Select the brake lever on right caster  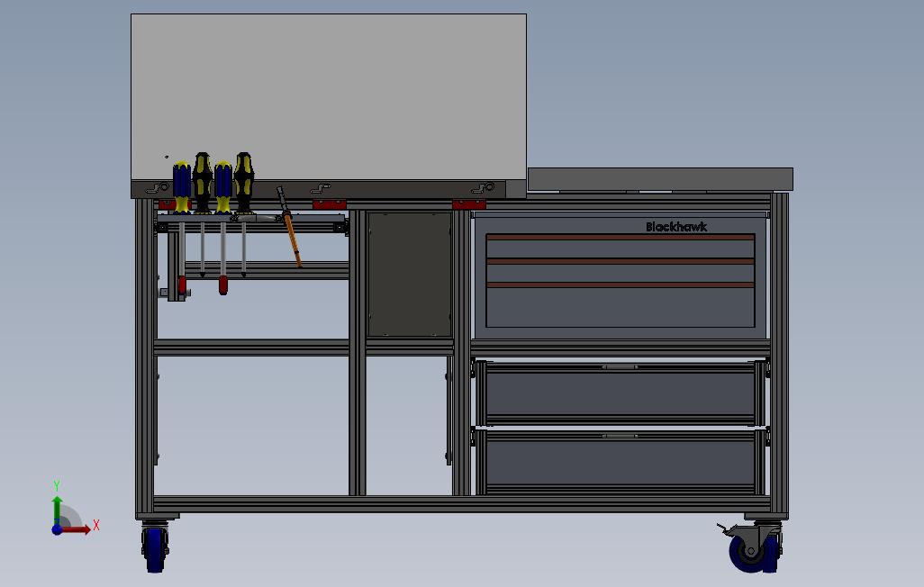(725, 528)
